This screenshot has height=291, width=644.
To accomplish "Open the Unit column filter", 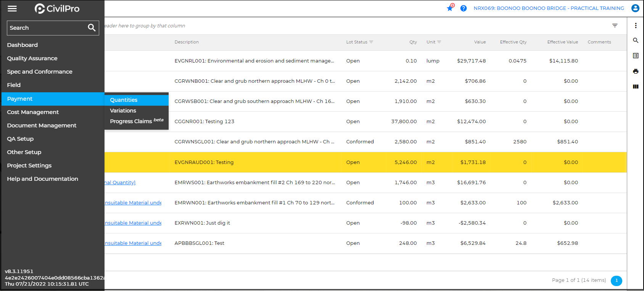I will (439, 42).
